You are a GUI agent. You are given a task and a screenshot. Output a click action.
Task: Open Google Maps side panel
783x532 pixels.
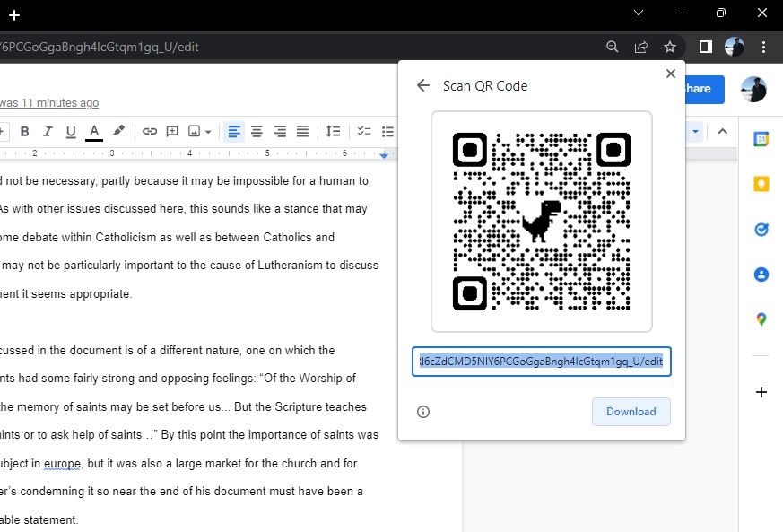761,319
